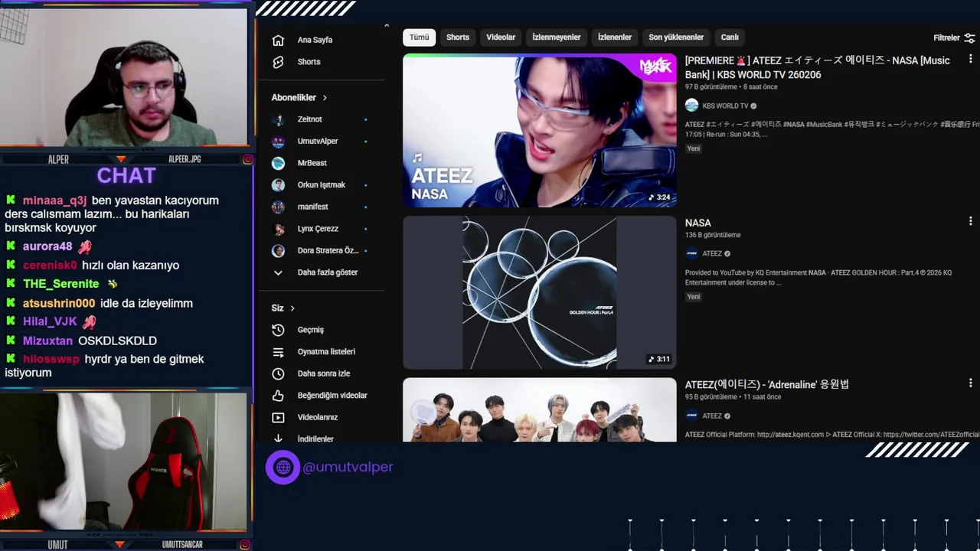Open the NASA video title link
Screen dimensions: 980x551
coord(697,223)
